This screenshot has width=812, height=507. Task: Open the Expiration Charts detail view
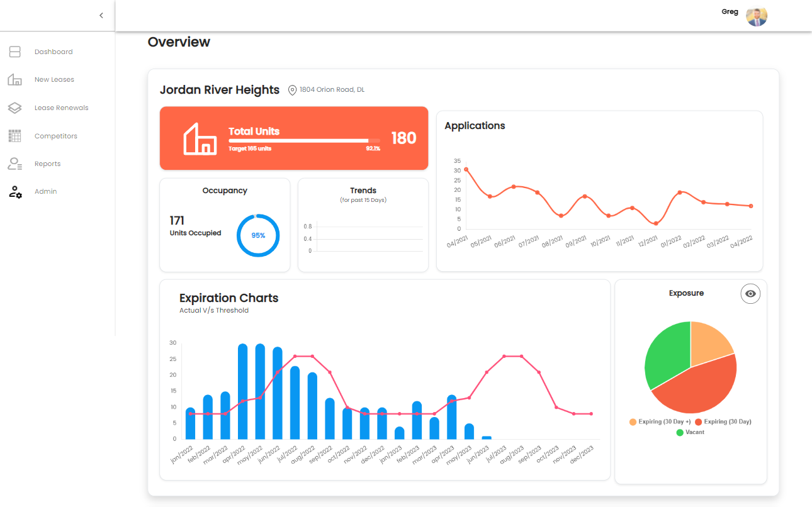pos(228,298)
